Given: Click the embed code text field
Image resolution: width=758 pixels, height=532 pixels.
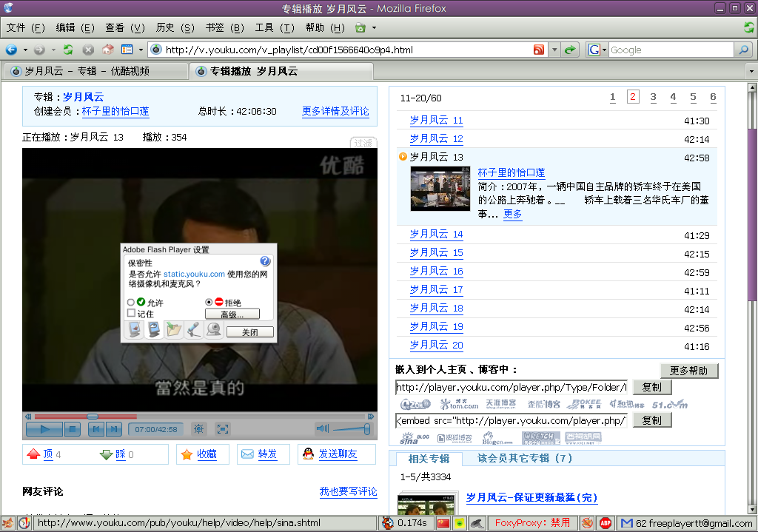Looking at the screenshot, I should click(512, 420).
